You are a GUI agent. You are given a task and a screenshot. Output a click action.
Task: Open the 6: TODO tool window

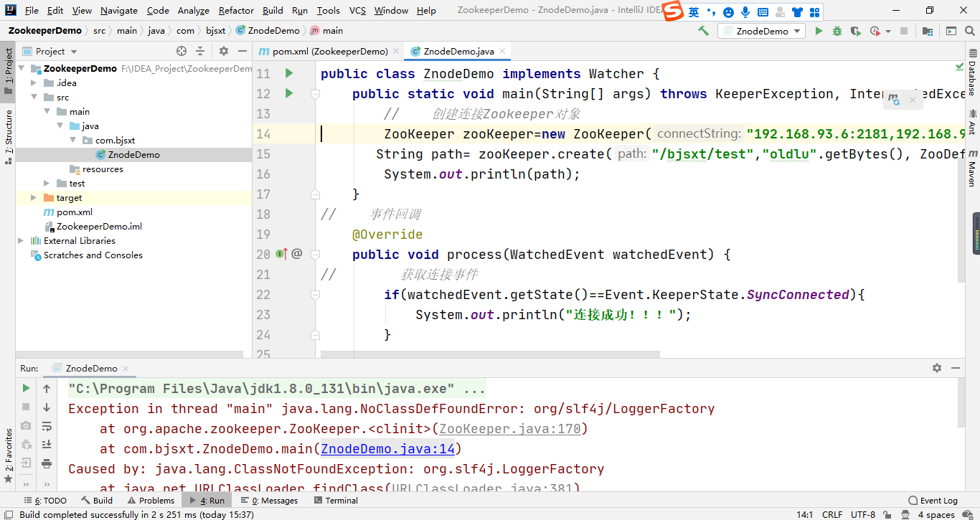tap(44, 500)
